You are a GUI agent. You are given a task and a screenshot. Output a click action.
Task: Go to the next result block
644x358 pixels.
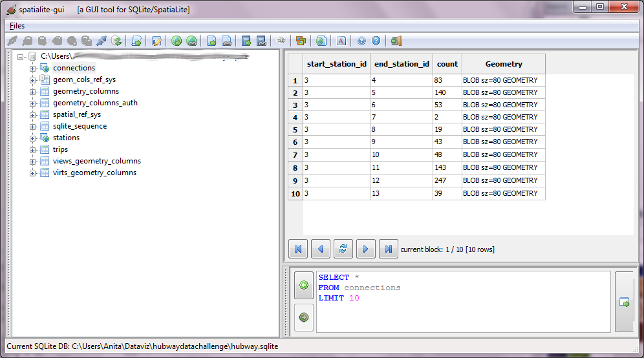(365, 249)
